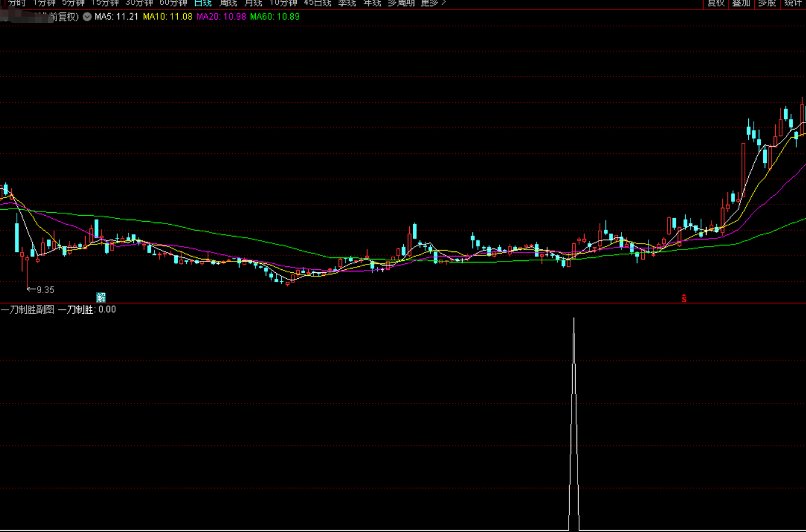Click the 一刀制胜: 0.00 value label
The image size is (806, 532).
coord(87,310)
